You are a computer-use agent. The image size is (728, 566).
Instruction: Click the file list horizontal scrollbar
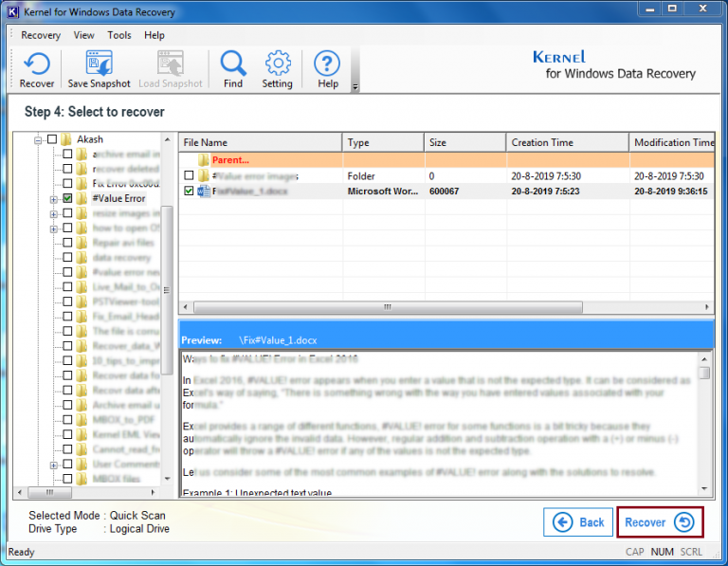click(387, 307)
